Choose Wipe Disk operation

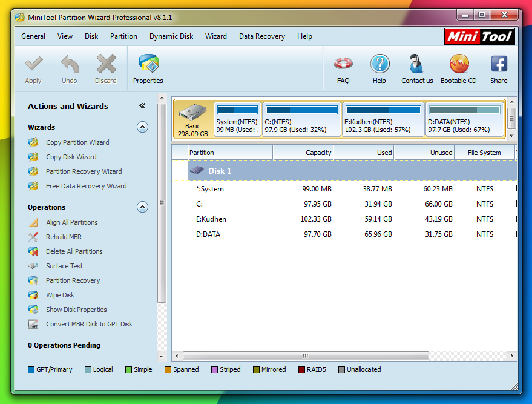(x=60, y=295)
